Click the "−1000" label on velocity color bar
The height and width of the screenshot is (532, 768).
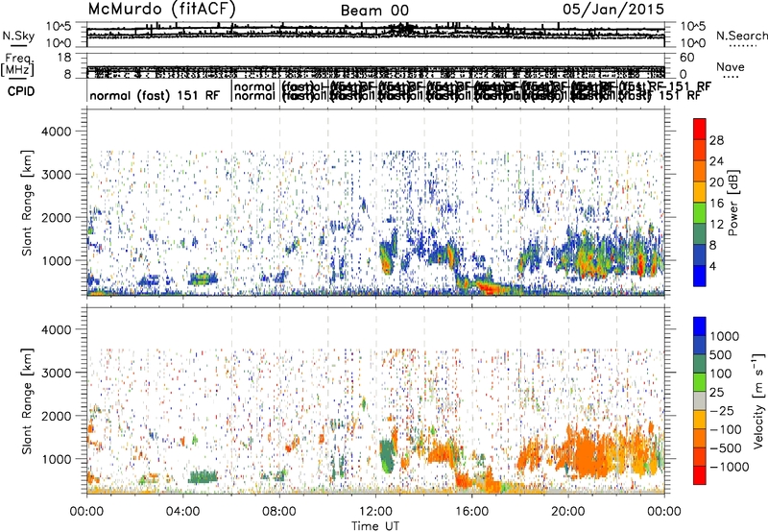click(730, 467)
